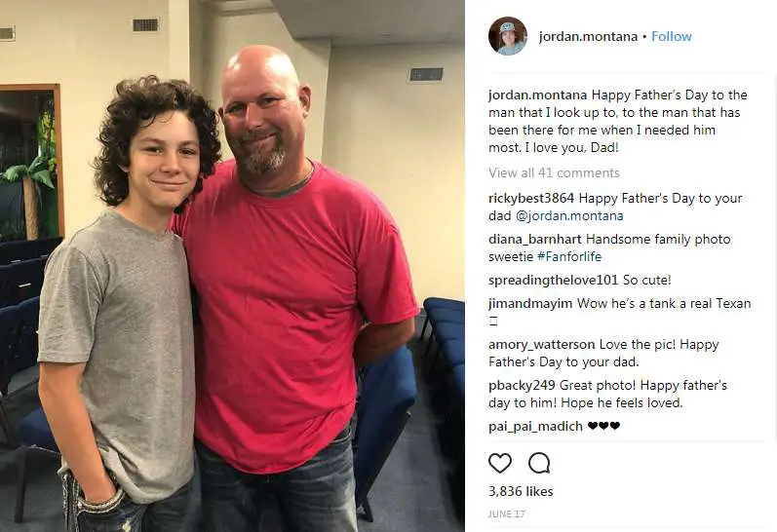Click the JUNE 17 post date
The height and width of the screenshot is (532, 777).
tap(506, 514)
